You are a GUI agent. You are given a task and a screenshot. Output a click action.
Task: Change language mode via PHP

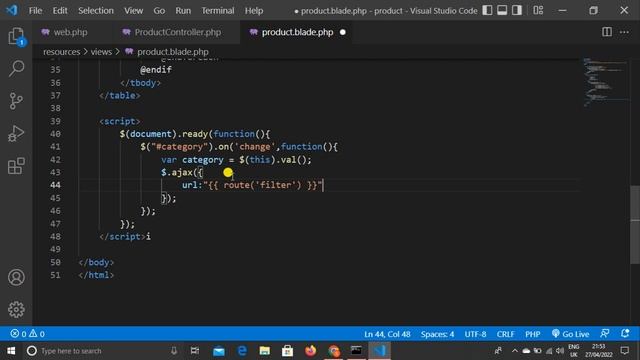click(x=533, y=334)
